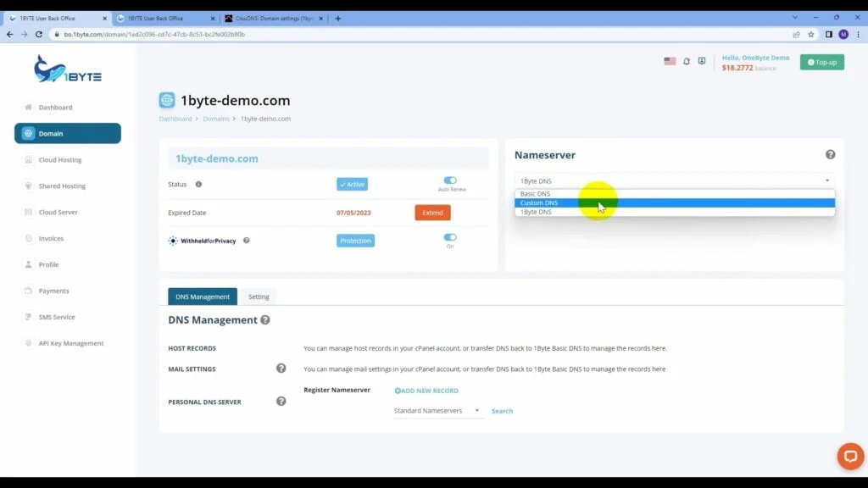The height and width of the screenshot is (488, 868).
Task: Collapse the Nameserver dropdown field
Action: [x=675, y=181]
